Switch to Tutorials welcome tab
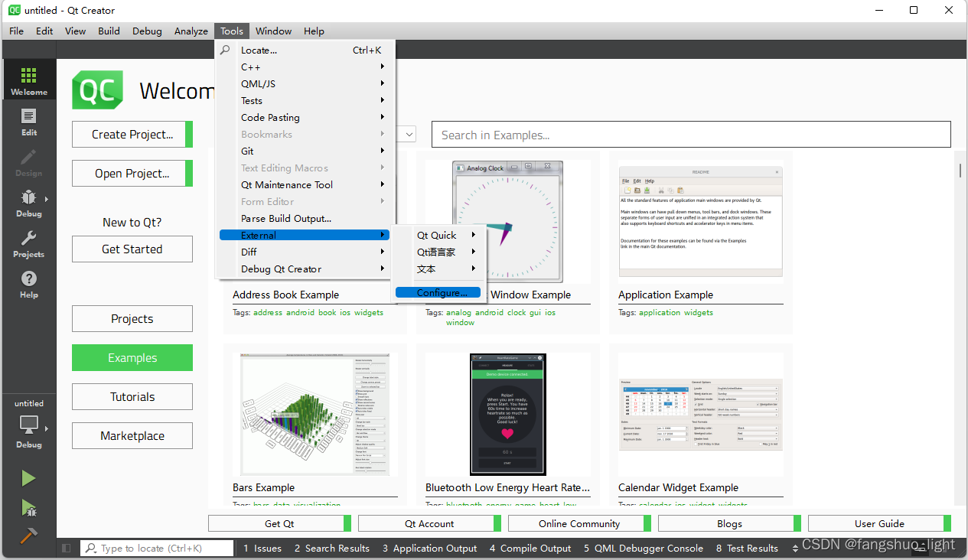968x560 pixels. (x=132, y=397)
